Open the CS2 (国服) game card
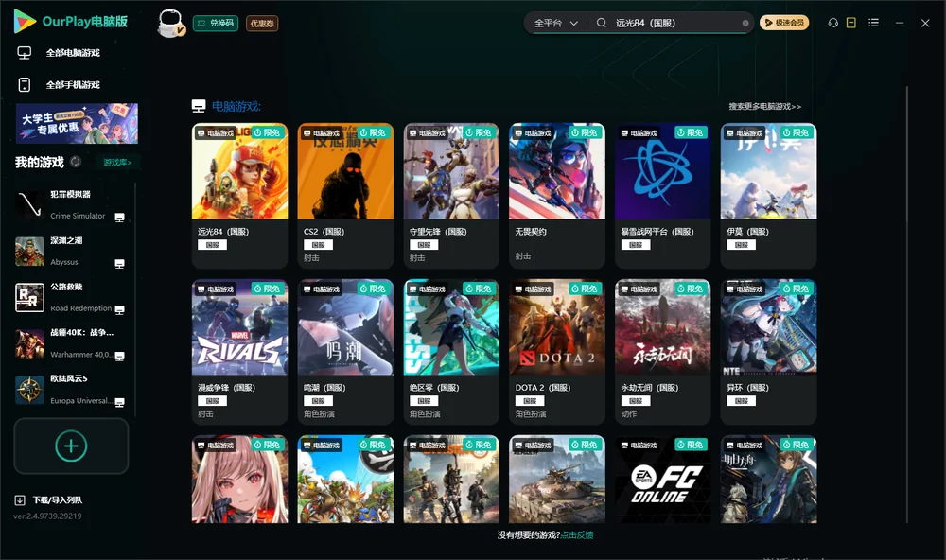Image resolution: width=946 pixels, height=560 pixels. pyautogui.click(x=345, y=196)
